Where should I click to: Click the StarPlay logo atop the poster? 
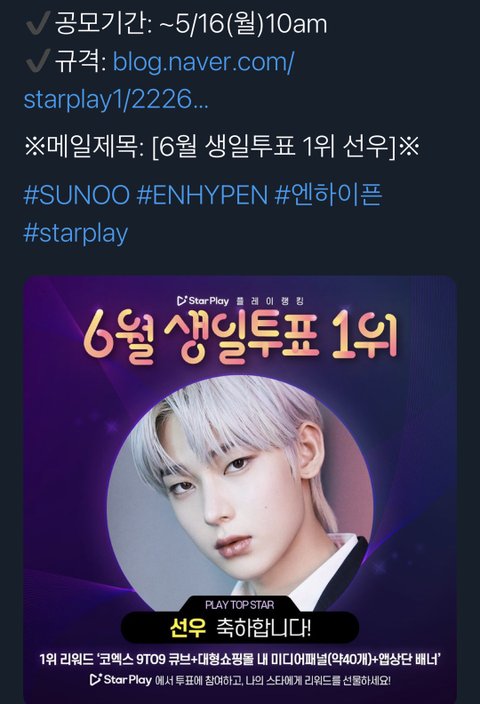[203, 300]
